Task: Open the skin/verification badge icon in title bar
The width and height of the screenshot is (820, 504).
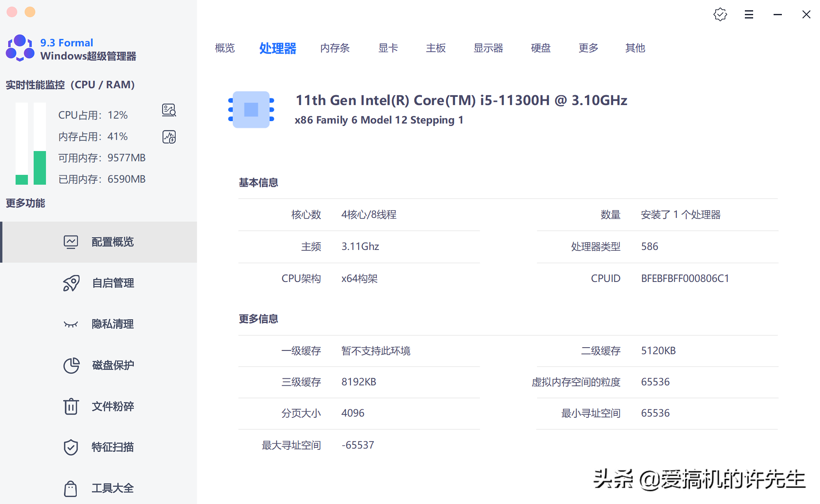Action: (x=720, y=15)
